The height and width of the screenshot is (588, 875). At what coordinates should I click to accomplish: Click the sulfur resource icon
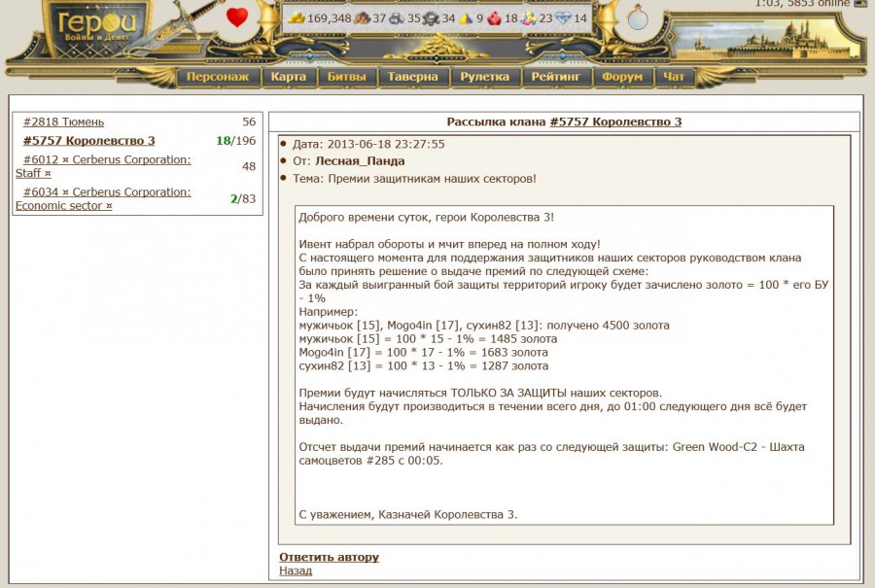coord(466,18)
